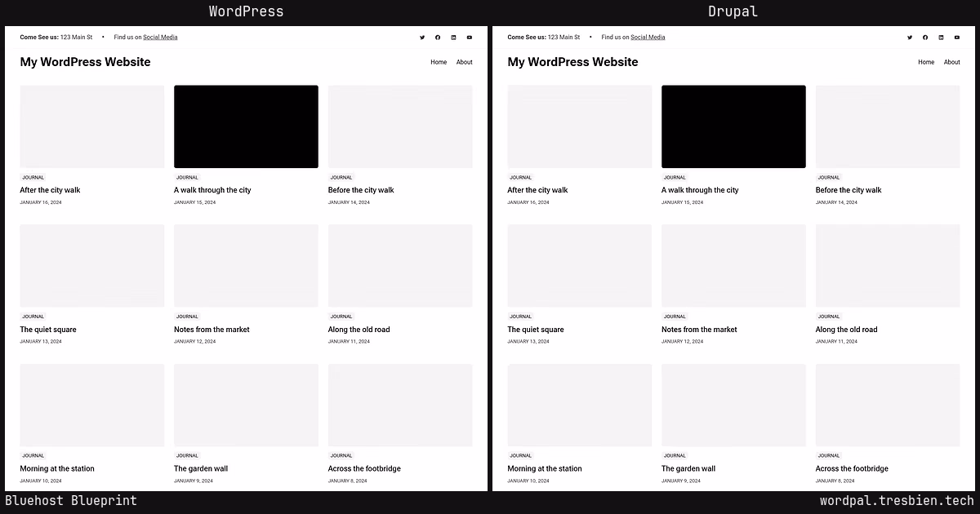The image size is (980, 514).
Task: Open Notes from the market, Drupal pane
Action: pos(699,330)
